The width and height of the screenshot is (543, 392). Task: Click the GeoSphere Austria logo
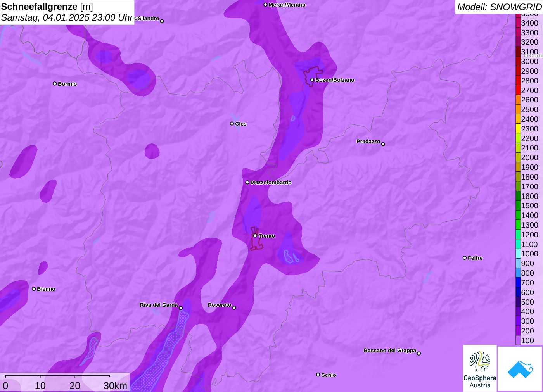pyautogui.click(x=480, y=368)
